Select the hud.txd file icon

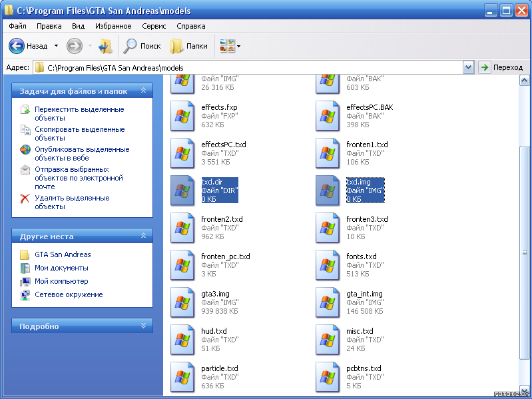coord(182,340)
